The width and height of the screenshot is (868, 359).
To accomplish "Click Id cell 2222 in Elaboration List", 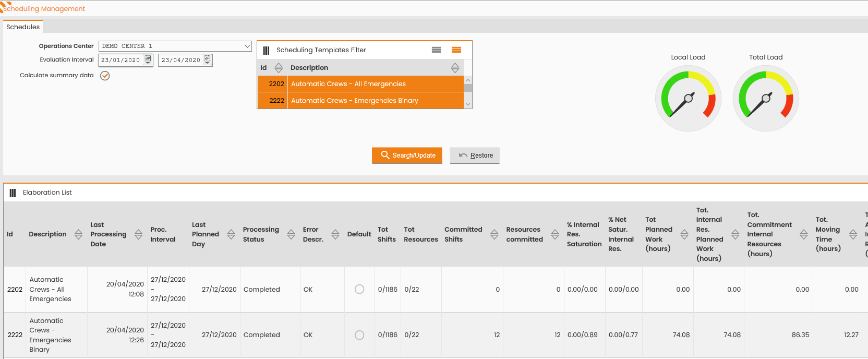I will (15, 335).
